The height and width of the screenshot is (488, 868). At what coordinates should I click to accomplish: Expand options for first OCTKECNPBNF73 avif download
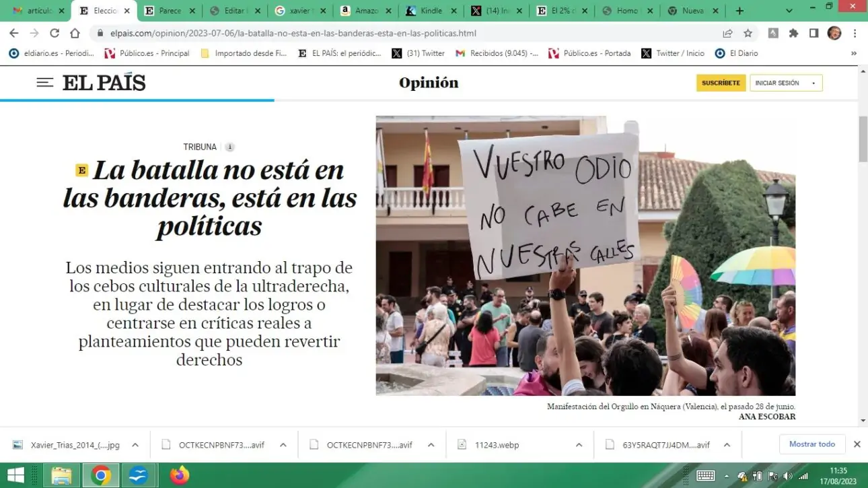[x=283, y=445]
